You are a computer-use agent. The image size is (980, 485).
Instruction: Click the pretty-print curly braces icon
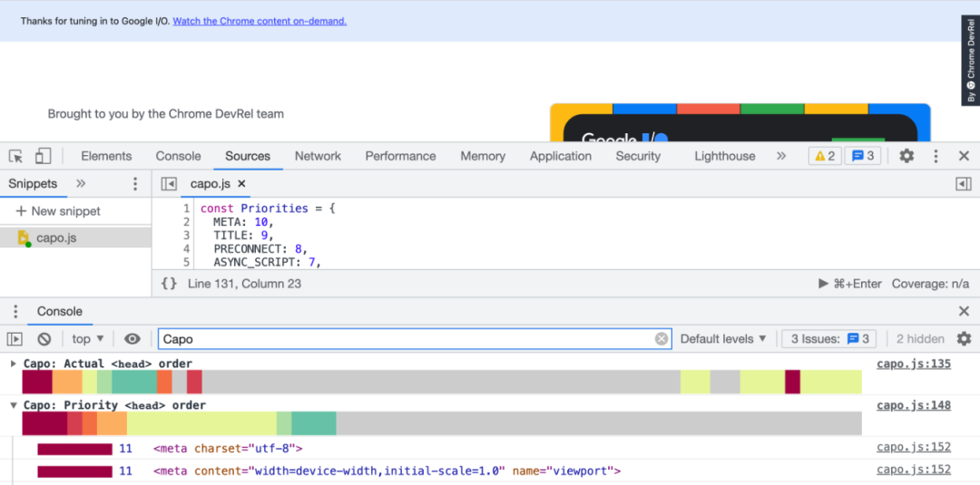click(x=169, y=284)
